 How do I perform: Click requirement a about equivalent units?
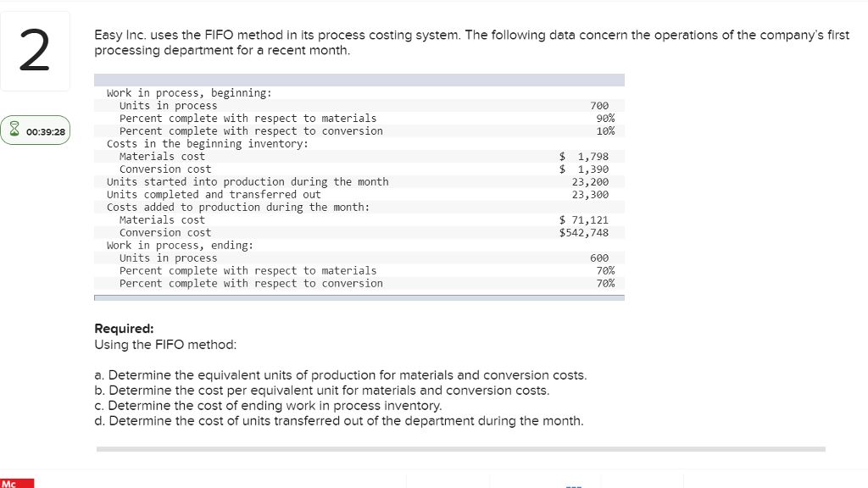(340, 375)
